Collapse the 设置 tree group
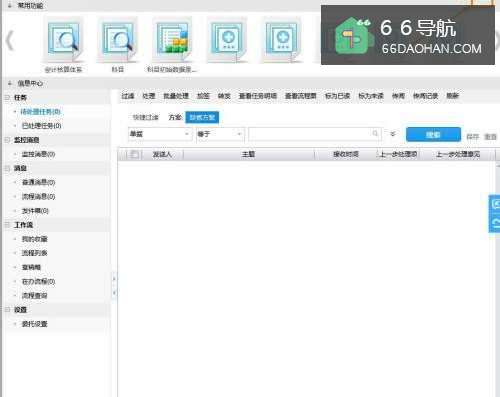 (7, 310)
